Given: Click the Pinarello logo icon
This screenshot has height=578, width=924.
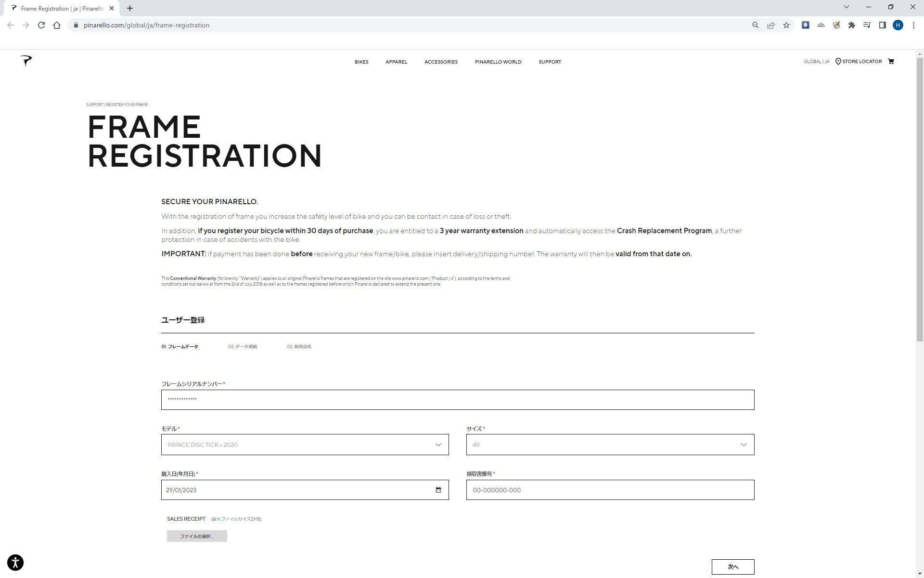Looking at the screenshot, I should coord(26,61).
